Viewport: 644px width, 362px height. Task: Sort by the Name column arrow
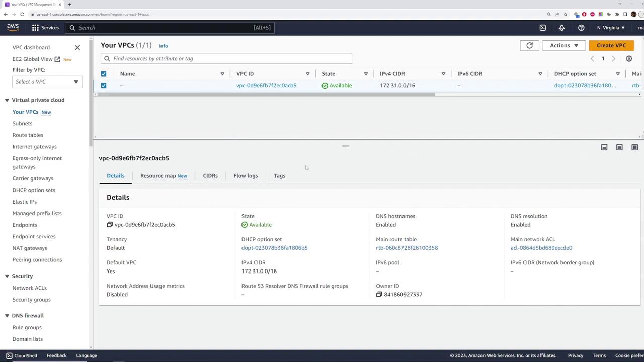(x=222, y=74)
